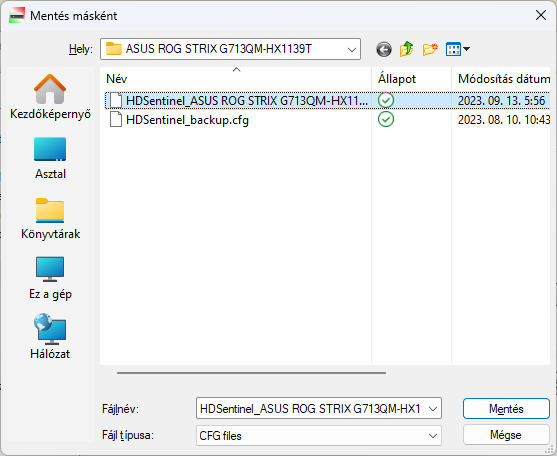The width and height of the screenshot is (557, 456).
Task: Click the Mégse cancel button
Action: point(506,435)
